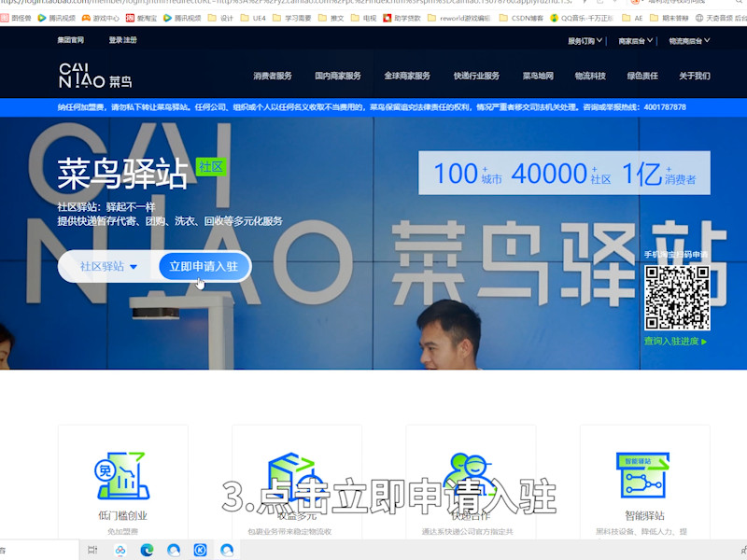Open the QQ音乐 bookmark
The width and height of the screenshot is (747, 560).
click(582, 18)
